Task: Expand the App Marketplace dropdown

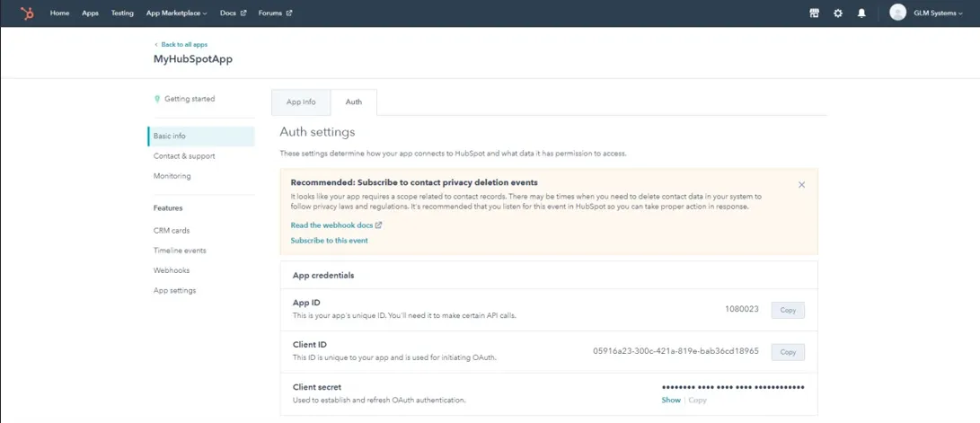Action: tap(176, 13)
